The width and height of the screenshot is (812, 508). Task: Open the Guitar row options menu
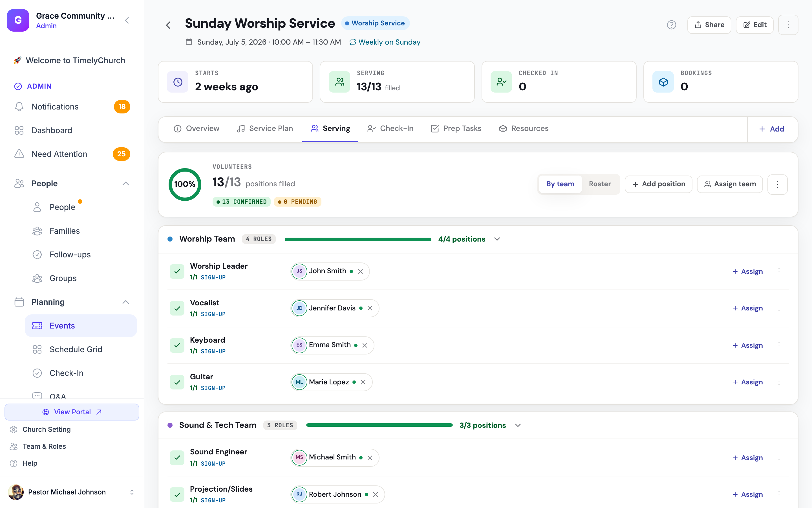pyautogui.click(x=779, y=382)
